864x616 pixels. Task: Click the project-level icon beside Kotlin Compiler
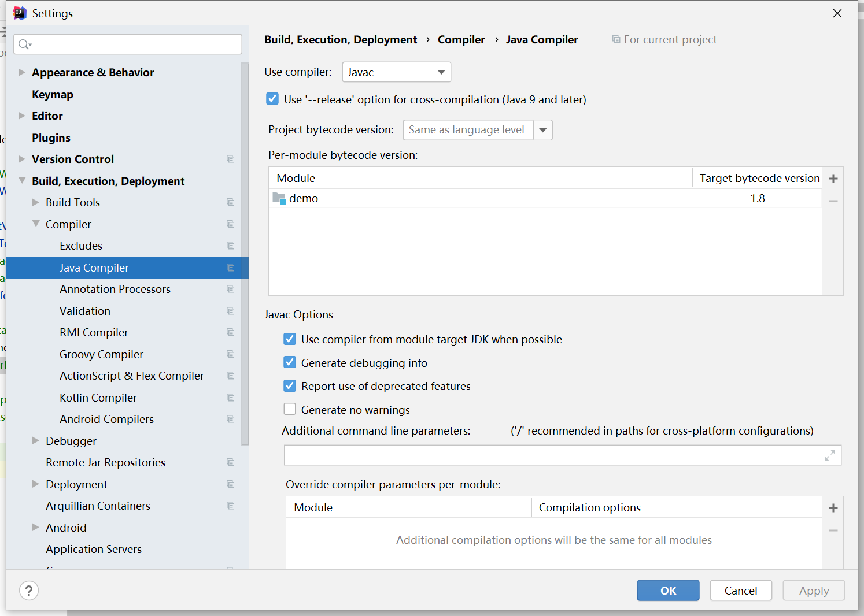231,398
